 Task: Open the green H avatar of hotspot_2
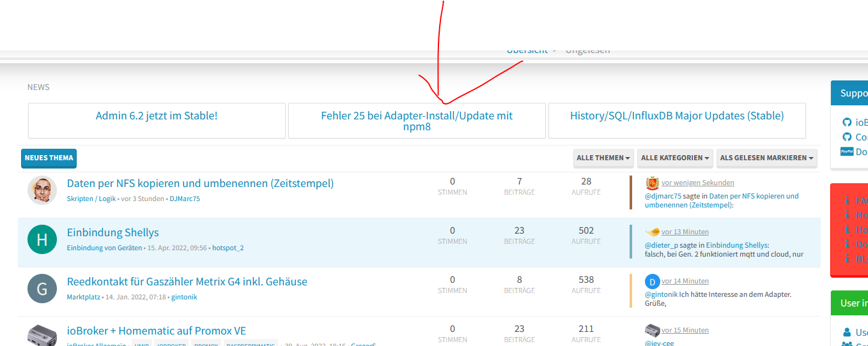[42, 239]
